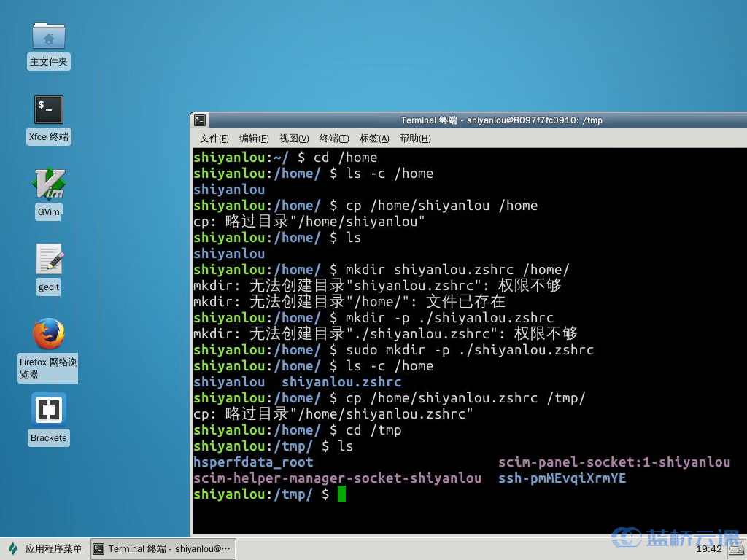Click the blinking cursor at shiyanlou:/tmp/ prompt
This screenshot has height=560, width=747.
coord(340,494)
